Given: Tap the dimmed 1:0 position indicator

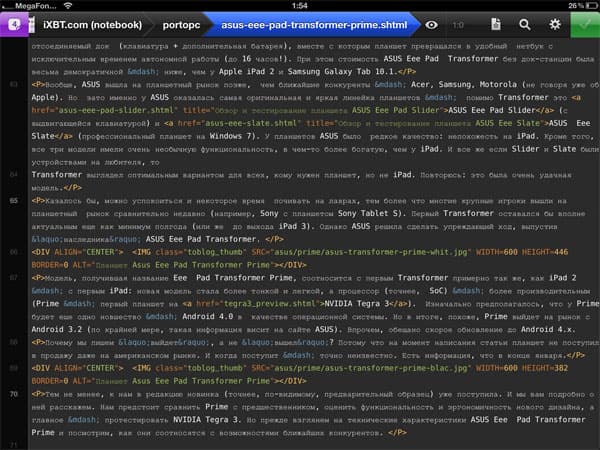Looking at the screenshot, I should coord(458,25).
